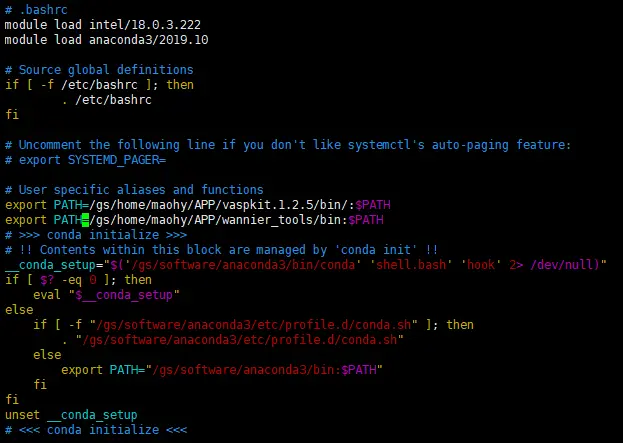Click the 'if [ -f /etc/bashrc ]; then' line

point(99,85)
